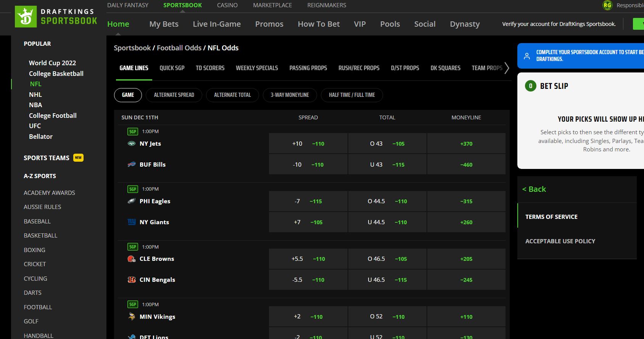The width and height of the screenshot is (644, 339).
Task: Click the CLE Browns helmet logo
Action: (x=131, y=259)
